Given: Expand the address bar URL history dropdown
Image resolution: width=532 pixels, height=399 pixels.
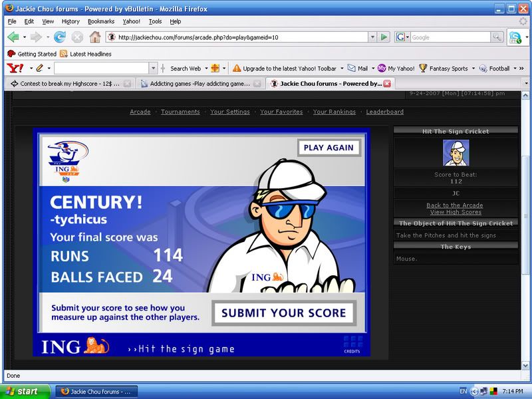Looking at the screenshot, I should click(x=372, y=37).
